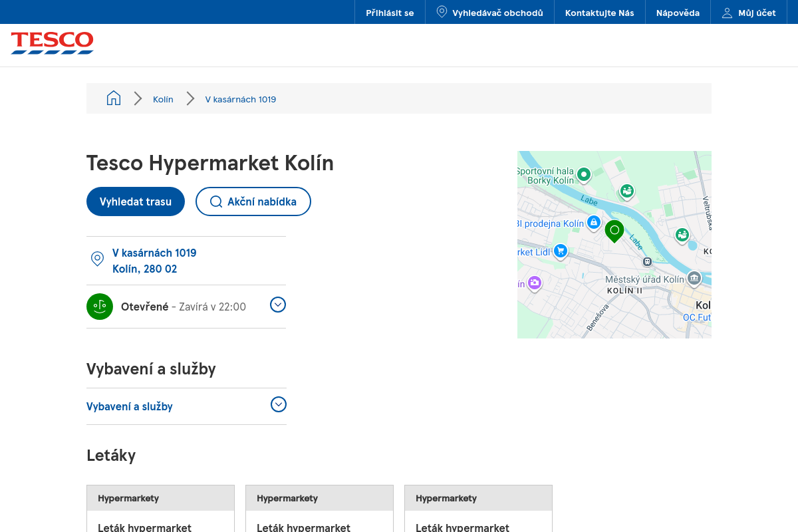Open the V kasárnách 1019 address link
Image resolution: width=798 pixels, height=532 pixels.
pyautogui.click(x=154, y=261)
